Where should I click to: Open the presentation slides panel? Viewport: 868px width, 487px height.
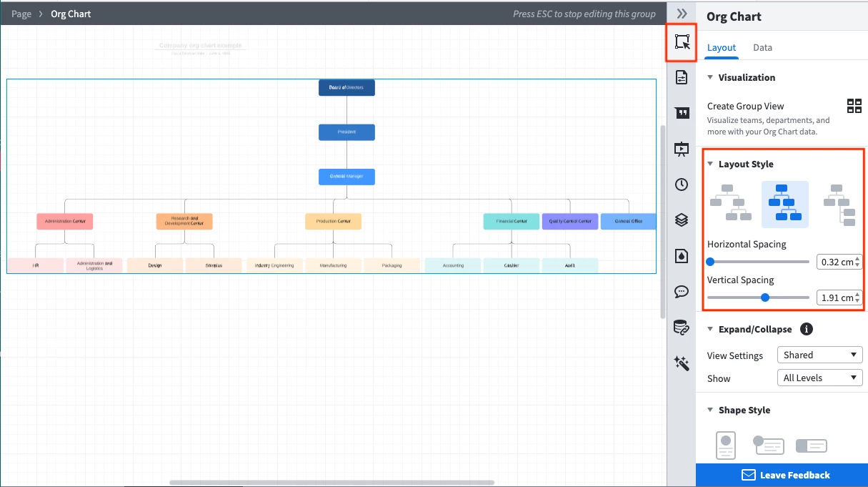coord(682,149)
